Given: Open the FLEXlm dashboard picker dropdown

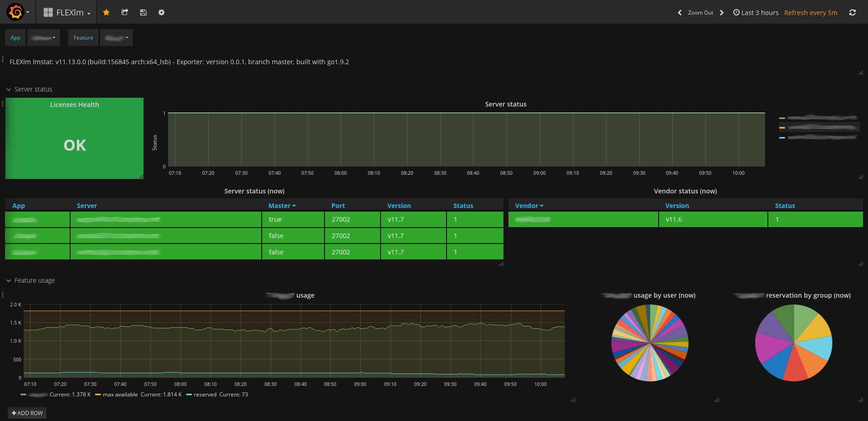Looking at the screenshot, I should pyautogui.click(x=67, y=12).
